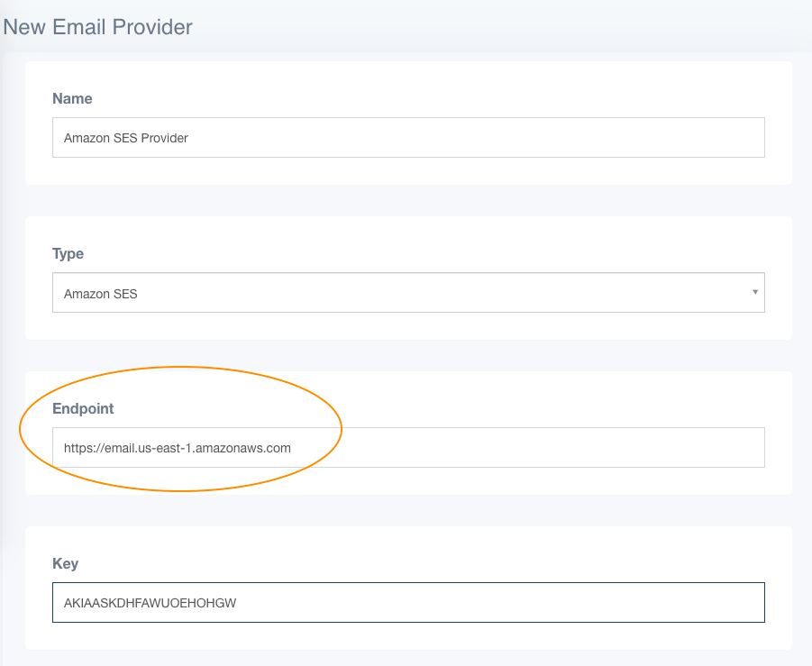This screenshot has width=812, height=666.
Task: Click the blank end of Key field
Action: click(x=500, y=602)
